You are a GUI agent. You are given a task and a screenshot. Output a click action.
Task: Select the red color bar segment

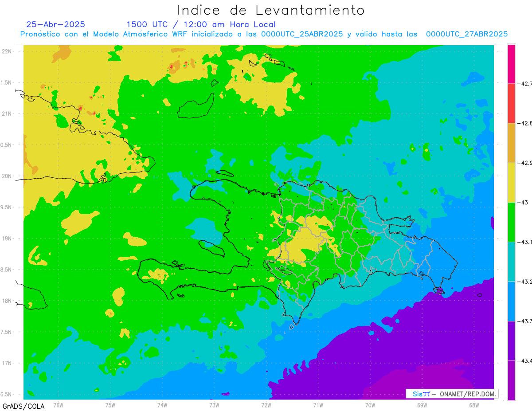click(x=511, y=103)
